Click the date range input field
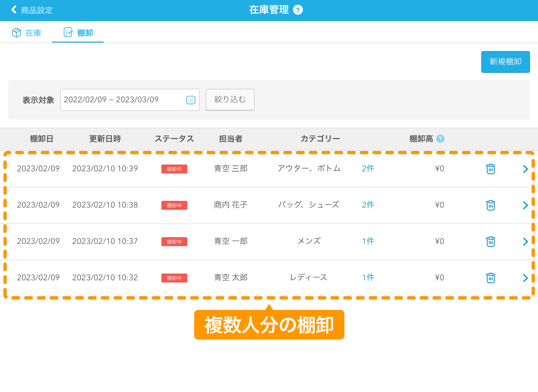This screenshot has height=392, width=538. point(130,100)
